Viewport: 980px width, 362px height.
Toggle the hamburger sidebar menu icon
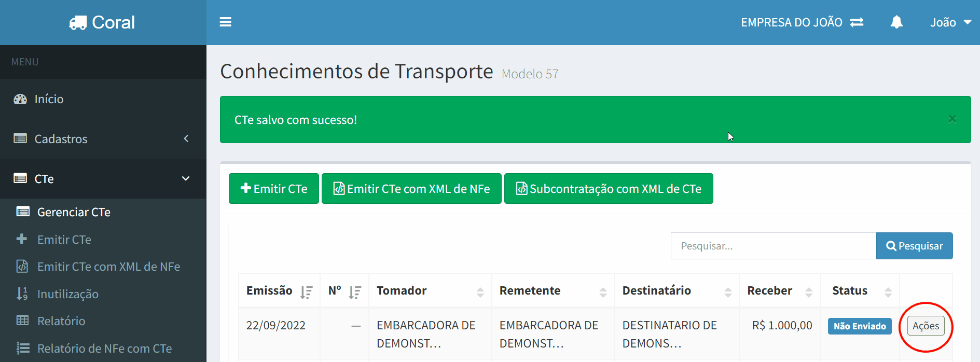[x=225, y=22]
